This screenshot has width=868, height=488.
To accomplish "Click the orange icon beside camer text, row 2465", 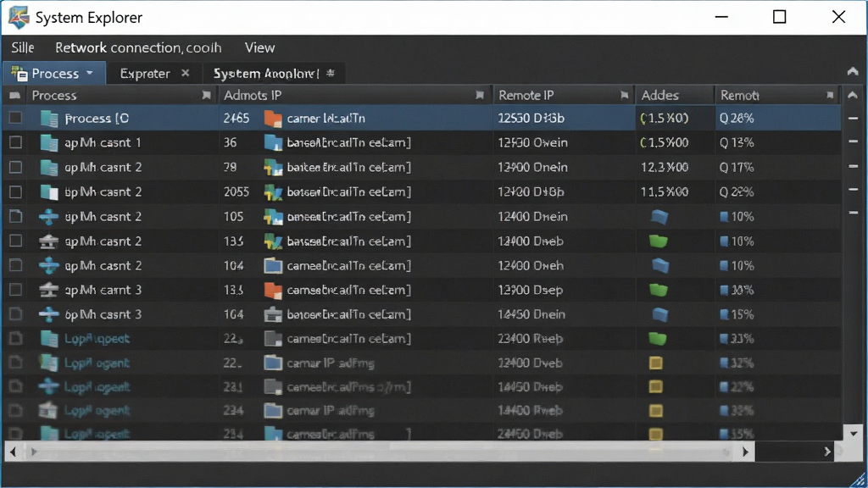I will pos(273,119).
